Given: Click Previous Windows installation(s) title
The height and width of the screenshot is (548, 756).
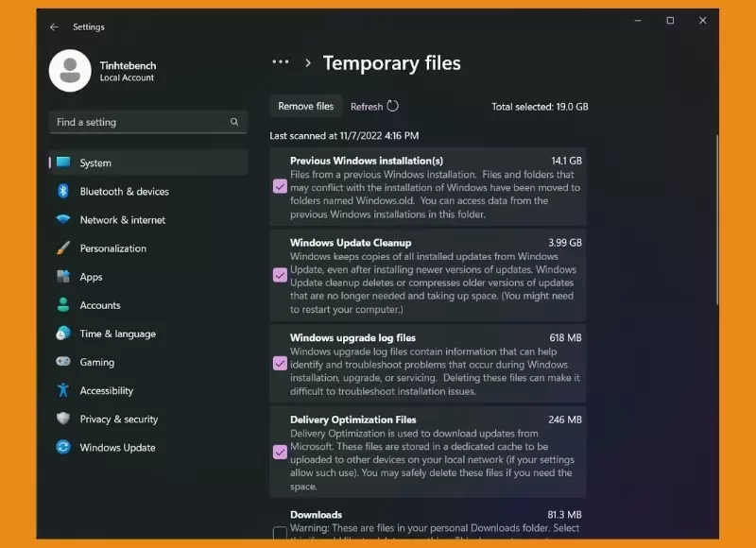Looking at the screenshot, I should pyautogui.click(x=367, y=161).
